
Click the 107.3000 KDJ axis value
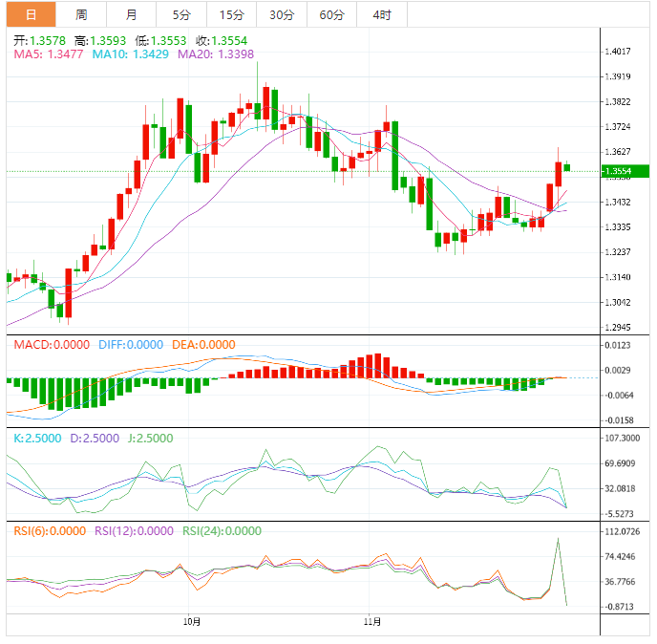point(623,439)
